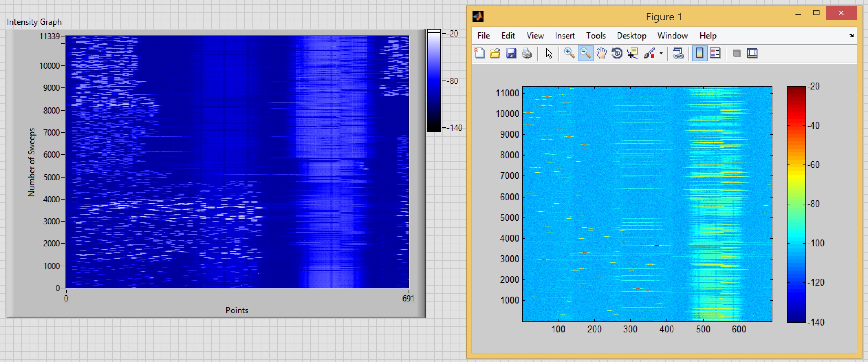
Task: Toggle off the Zoom Out tool
Action: click(x=585, y=53)
